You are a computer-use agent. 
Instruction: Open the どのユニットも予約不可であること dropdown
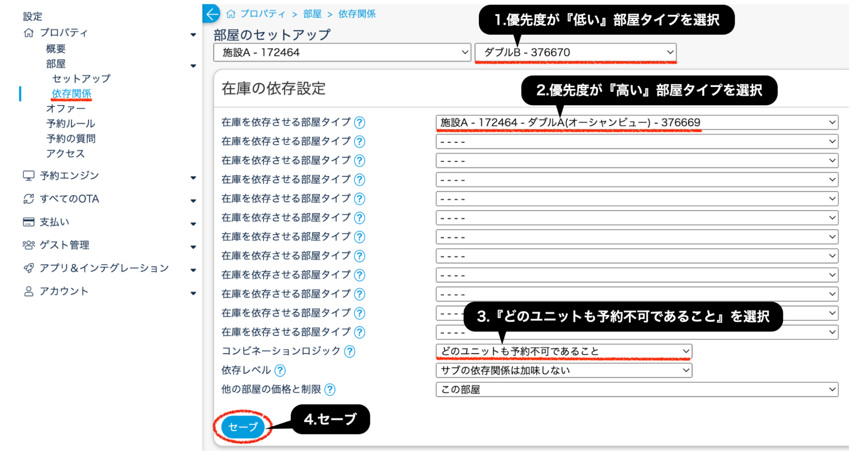(564, 351)
